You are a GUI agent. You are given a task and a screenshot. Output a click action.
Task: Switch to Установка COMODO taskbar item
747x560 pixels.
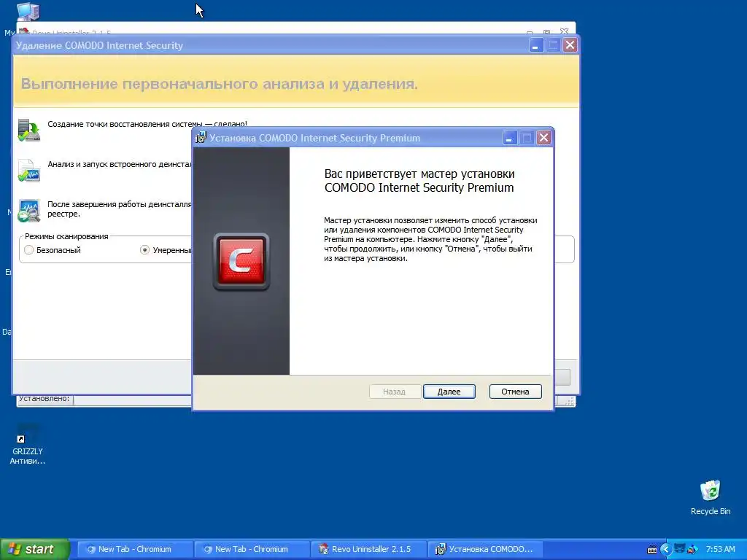click(485, 549)
